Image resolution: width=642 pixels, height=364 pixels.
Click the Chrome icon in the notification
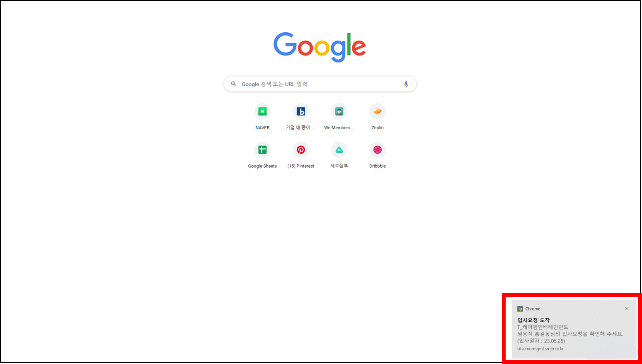click(520, 309)
